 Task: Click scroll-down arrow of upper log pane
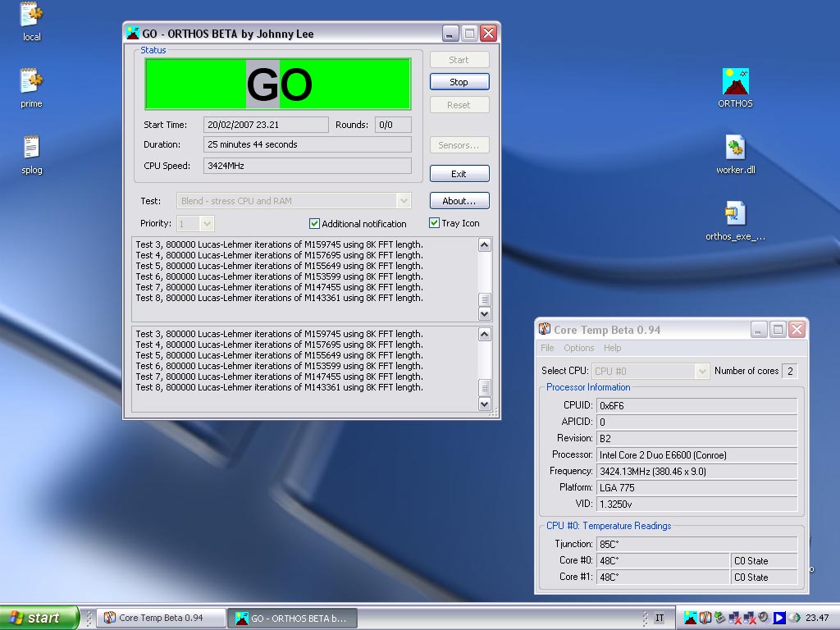[484, 314]
